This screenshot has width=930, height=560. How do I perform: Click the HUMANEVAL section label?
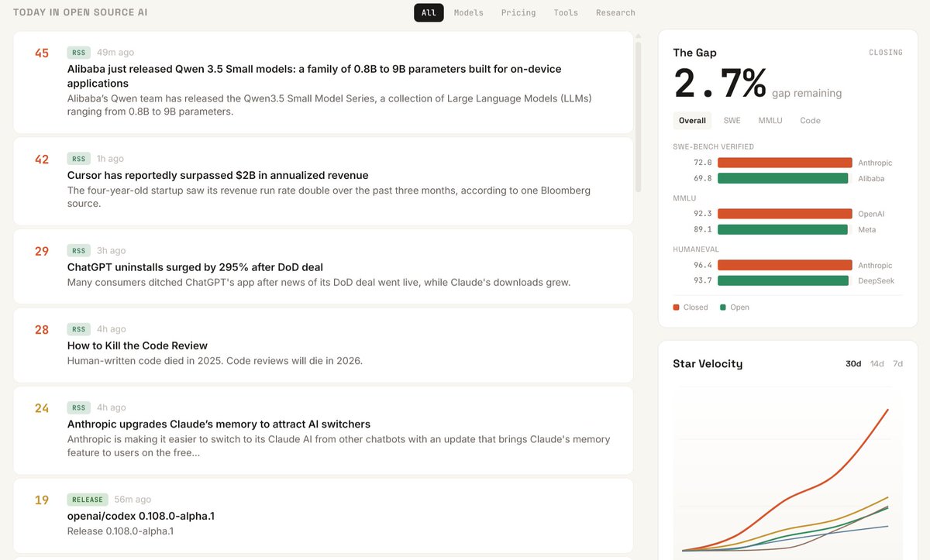click(695, 249)
